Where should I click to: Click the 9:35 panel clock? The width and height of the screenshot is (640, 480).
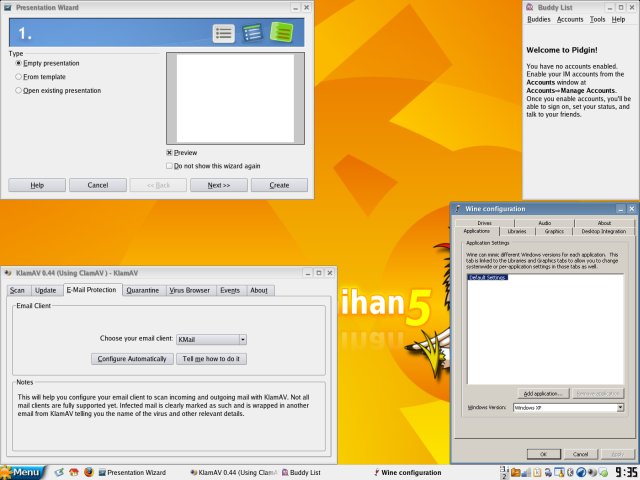pos(625,472)
